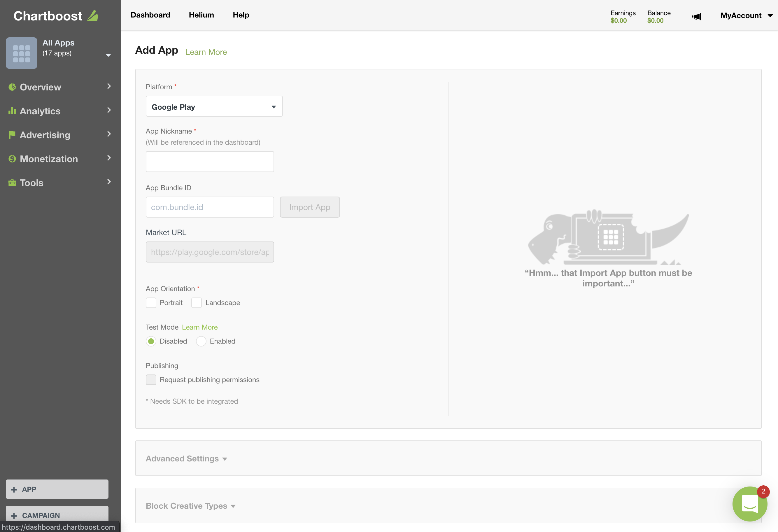Open the Help menu
The height and width of the screenshot is (532, 778).
click(241, 15)
